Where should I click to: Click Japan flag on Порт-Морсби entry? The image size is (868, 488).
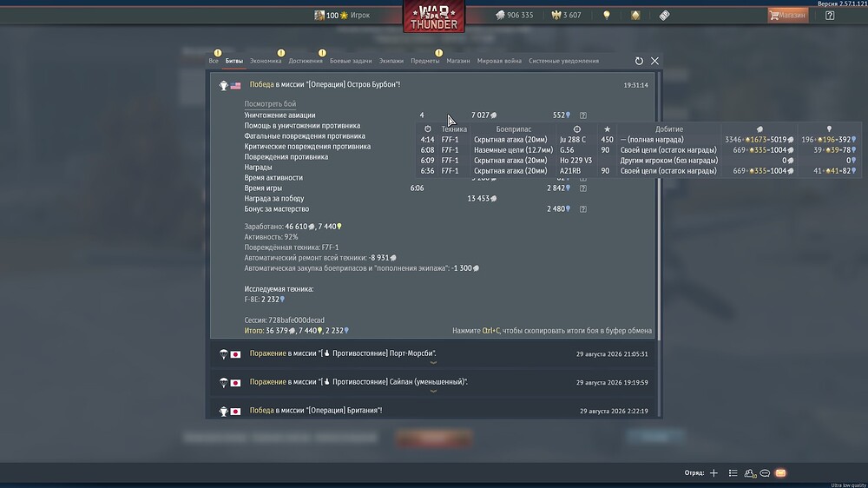[x=236, y=354]
